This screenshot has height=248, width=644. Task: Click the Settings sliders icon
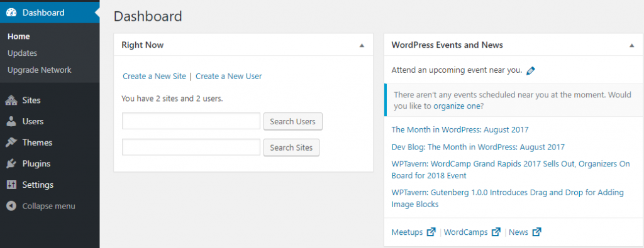pos(11,185)
